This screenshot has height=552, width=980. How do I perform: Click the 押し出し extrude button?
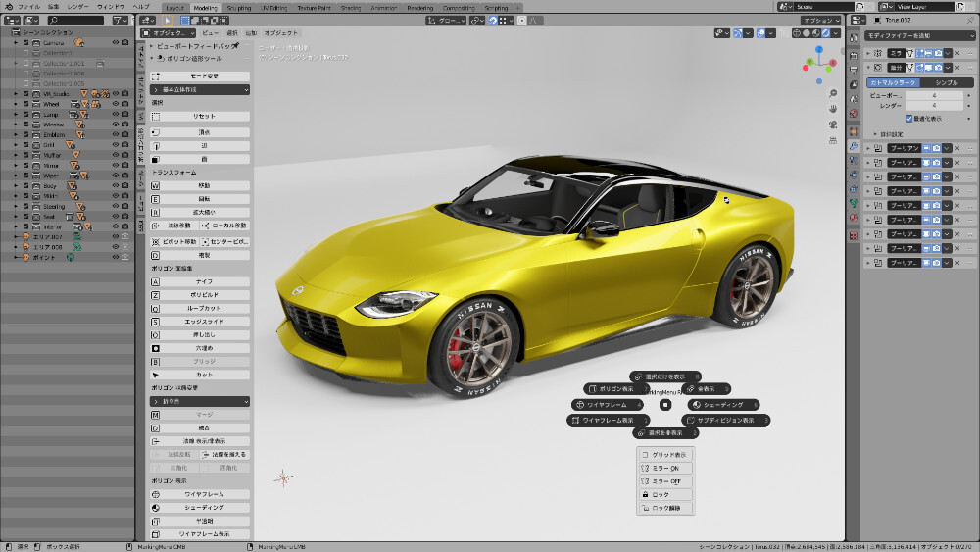(200, 335)
